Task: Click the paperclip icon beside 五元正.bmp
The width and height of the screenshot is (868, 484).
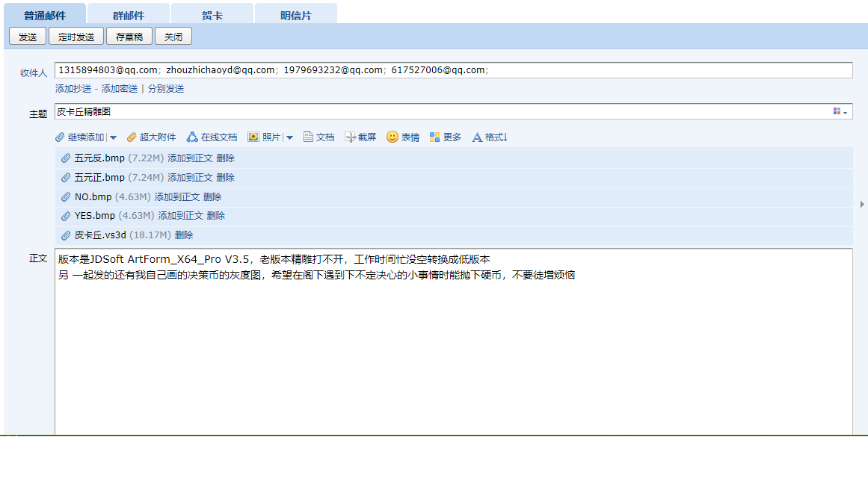Action: (65, 178)
